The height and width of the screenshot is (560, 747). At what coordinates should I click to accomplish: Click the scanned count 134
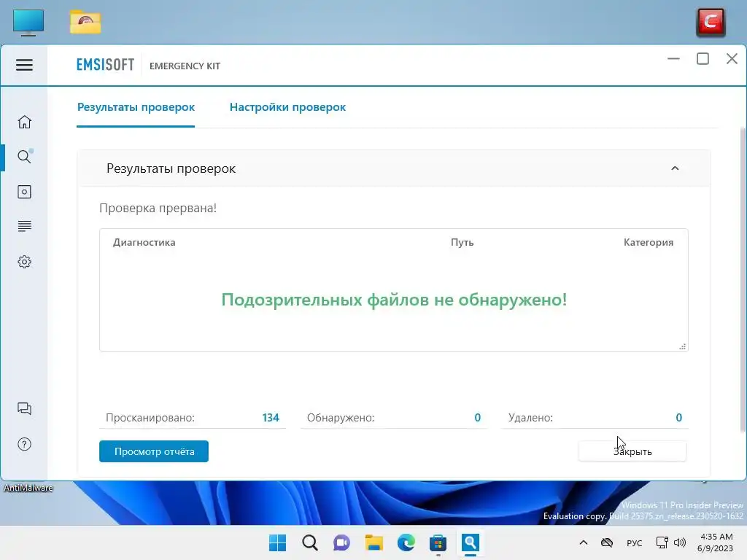coord(271,418)
